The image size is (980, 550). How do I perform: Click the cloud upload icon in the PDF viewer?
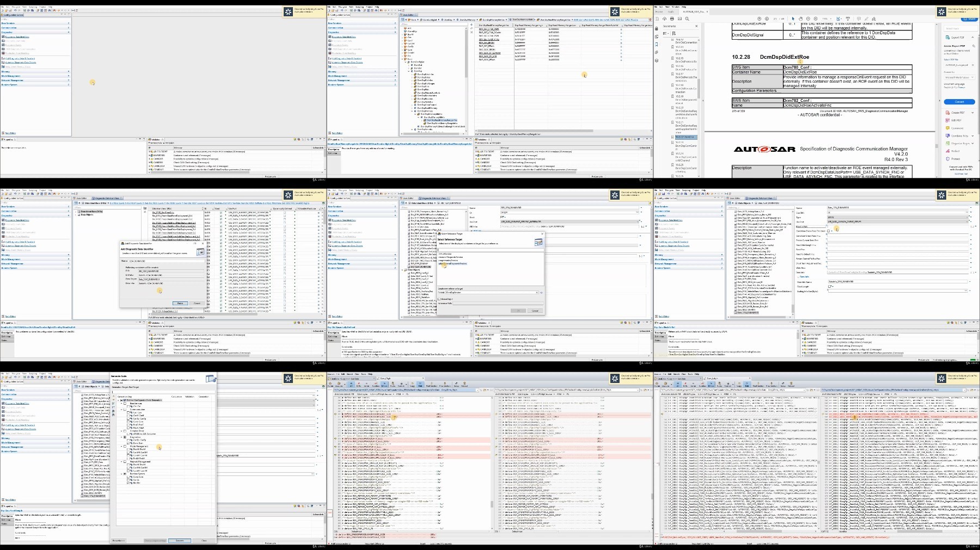point(664,18)
